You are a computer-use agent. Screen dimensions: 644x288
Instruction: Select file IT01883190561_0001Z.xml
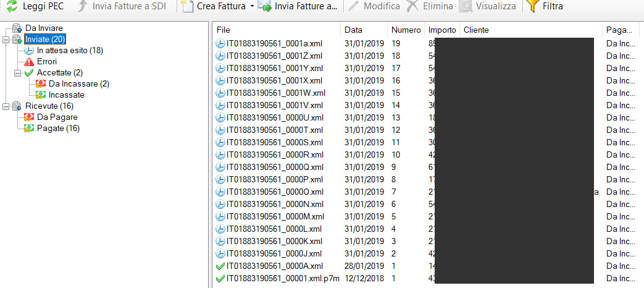tap(274, 56)
